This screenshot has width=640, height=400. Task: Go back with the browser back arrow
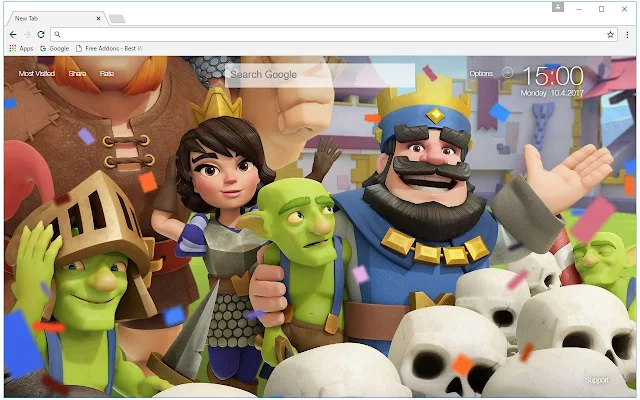13,35
